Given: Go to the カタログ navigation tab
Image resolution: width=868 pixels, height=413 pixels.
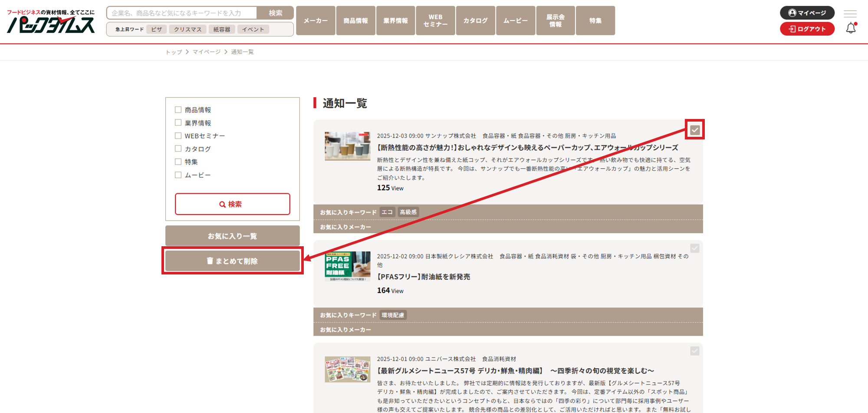Looking at the screenshot, I should [x=475, y=20].
